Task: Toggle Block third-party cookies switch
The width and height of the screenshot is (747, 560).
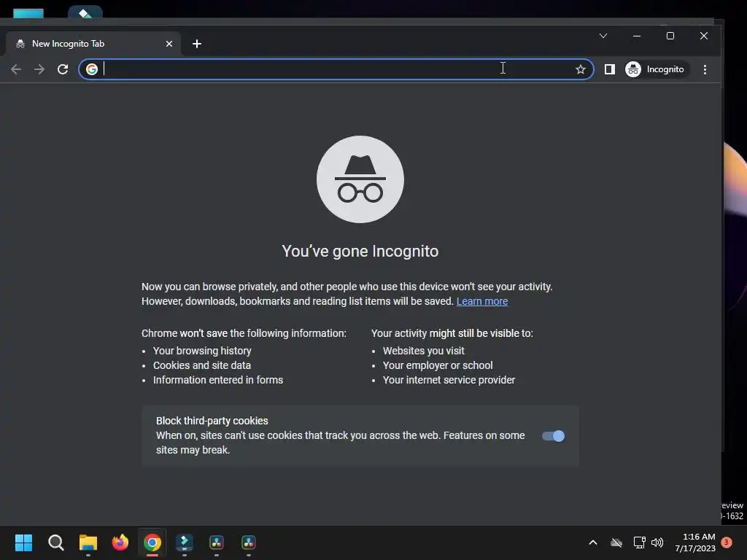Action: tap(553, 436)
